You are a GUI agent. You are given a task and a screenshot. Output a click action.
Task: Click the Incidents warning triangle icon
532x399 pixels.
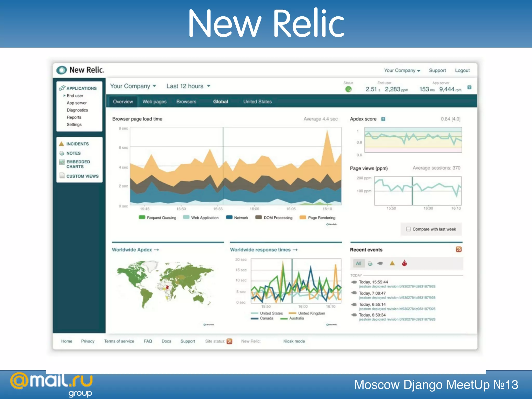[62, 144]
